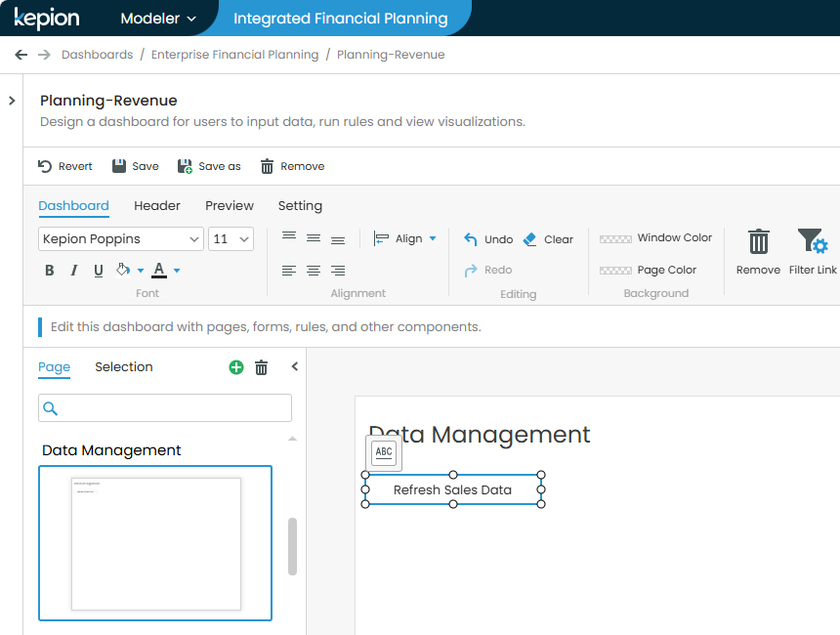Screen dimensions: 840x635
Task: Click the green add page icon
Action: point(236,367)
